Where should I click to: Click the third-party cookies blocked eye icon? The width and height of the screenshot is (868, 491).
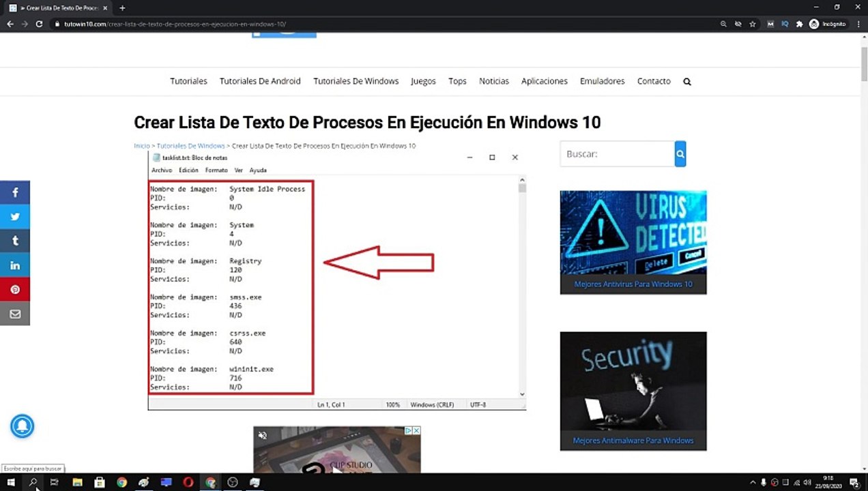738,24
